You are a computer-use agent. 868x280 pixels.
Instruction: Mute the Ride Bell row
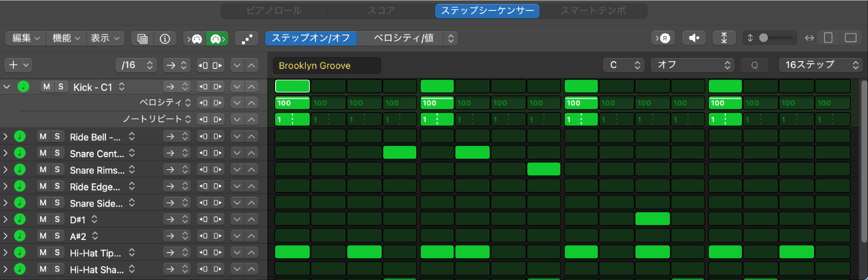(42, 136)
